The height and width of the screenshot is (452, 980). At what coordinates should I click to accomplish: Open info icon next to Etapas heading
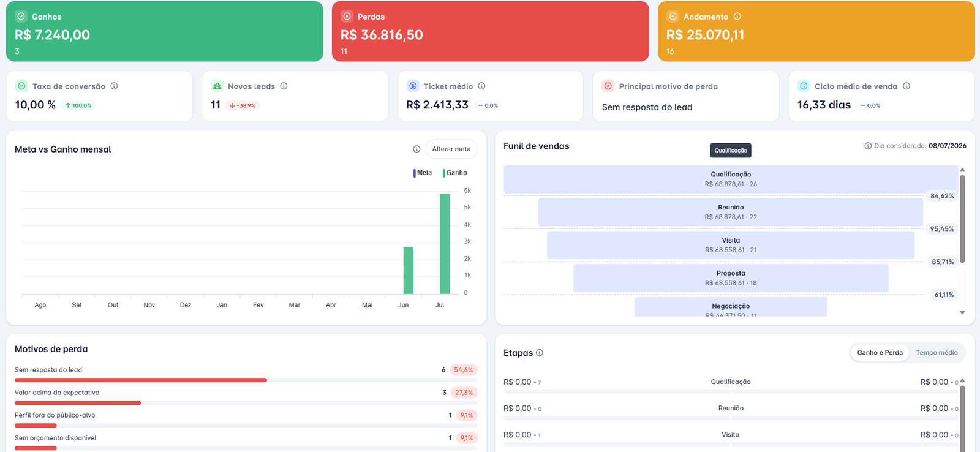tap(540, 353)
